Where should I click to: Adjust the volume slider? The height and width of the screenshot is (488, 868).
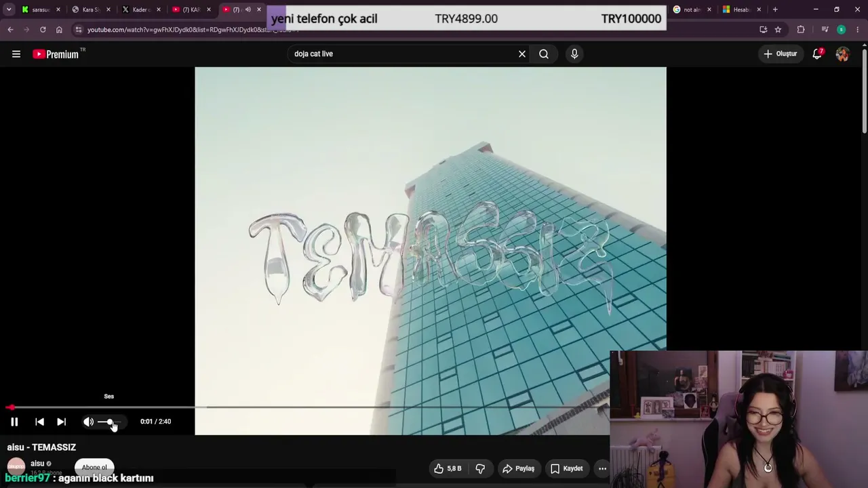[108, 422]
